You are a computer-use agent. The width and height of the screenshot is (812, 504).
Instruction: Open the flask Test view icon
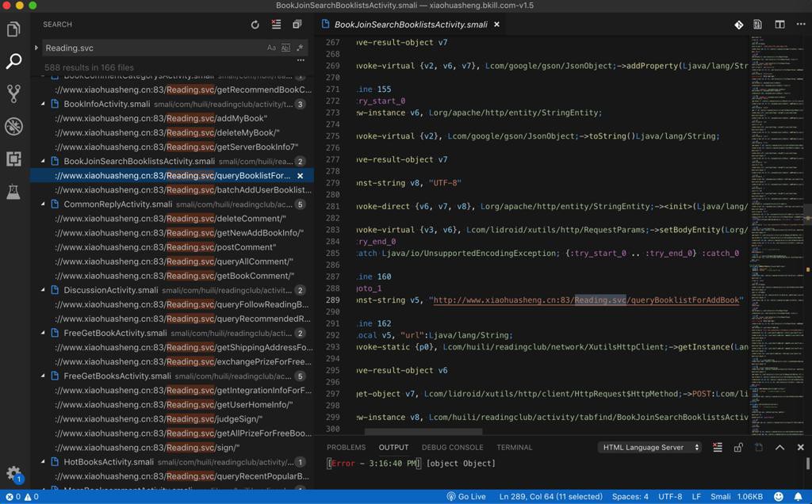point(14,192)
